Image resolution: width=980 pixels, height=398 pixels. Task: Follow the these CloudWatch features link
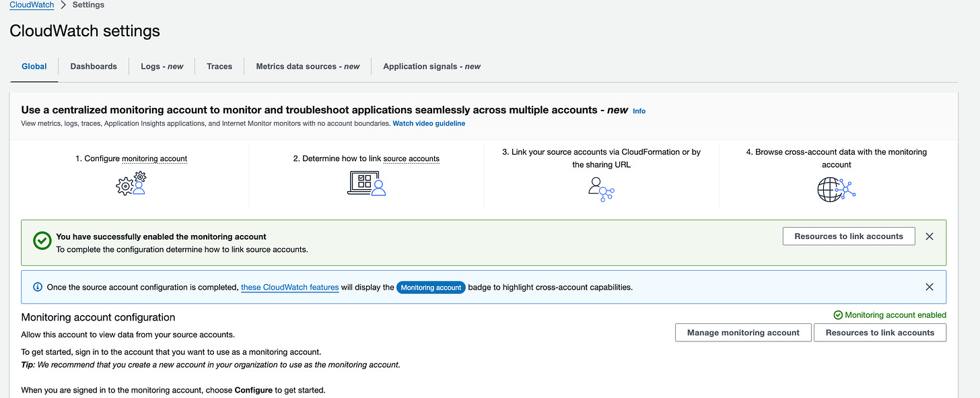[x=289, y=287]
